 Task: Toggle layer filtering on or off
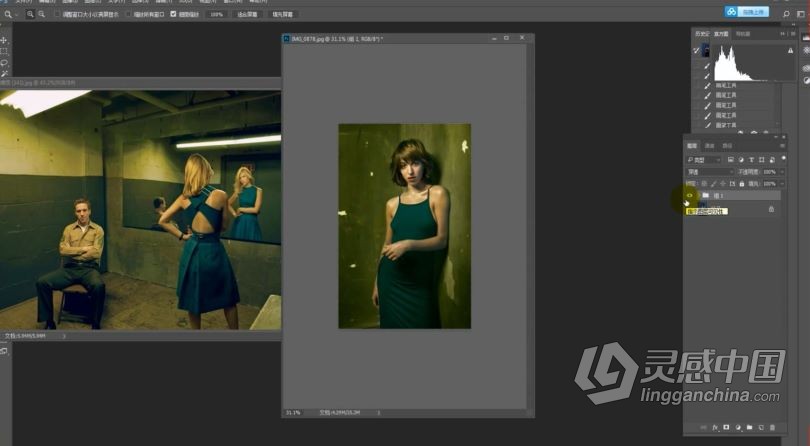[784, 158]
